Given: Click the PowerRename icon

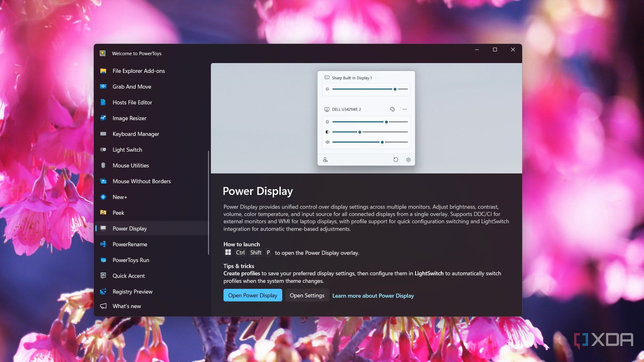Looking at the screenshot, I should [103, 244].
